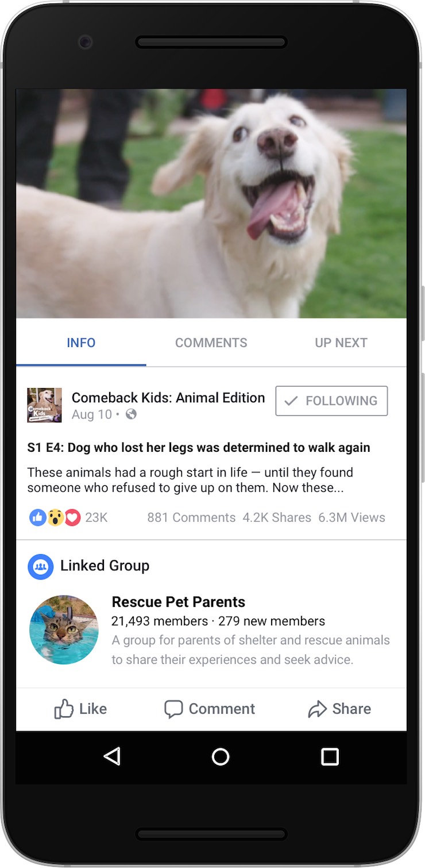The image size is (425, 868).
Task: Click the heart love reaction icon
Action: tap(72, 517)
